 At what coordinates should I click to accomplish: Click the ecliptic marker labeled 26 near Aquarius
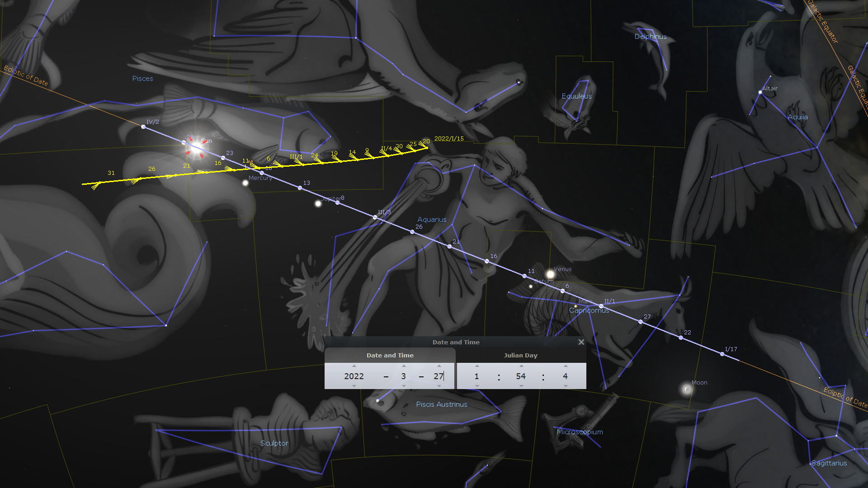click(x=412, y=232)
